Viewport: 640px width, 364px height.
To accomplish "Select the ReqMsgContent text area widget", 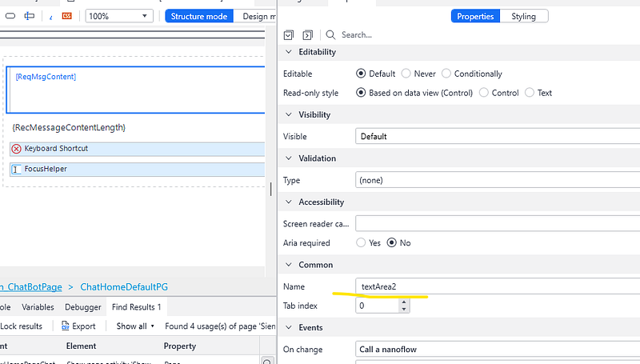I will tap(135, 90).
